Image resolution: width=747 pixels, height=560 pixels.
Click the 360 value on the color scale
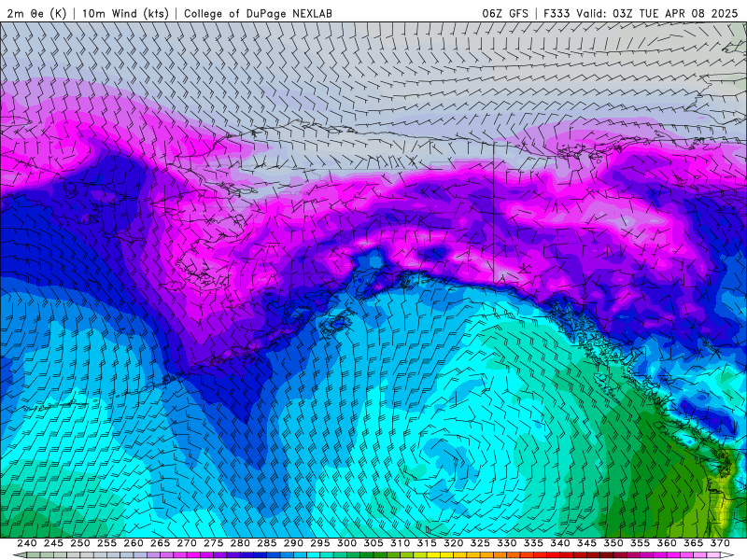(x=667, y=543)
